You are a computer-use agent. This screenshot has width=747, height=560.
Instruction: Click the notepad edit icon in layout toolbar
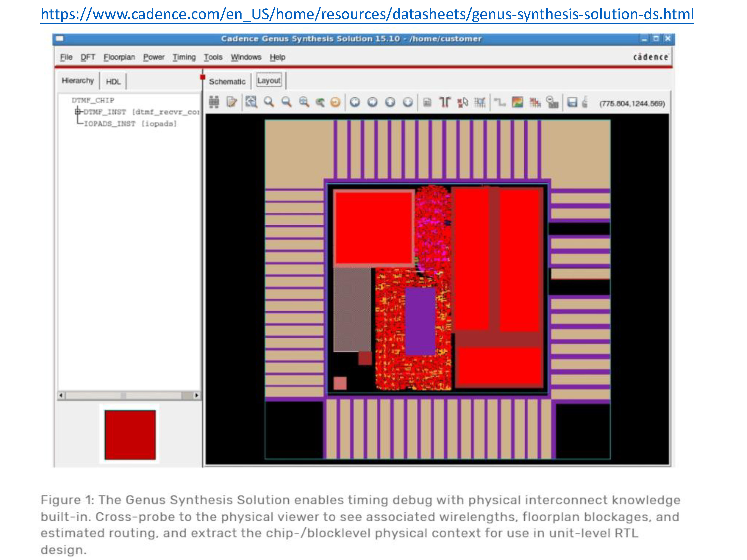pyautogui.click(x=232, y=102)
